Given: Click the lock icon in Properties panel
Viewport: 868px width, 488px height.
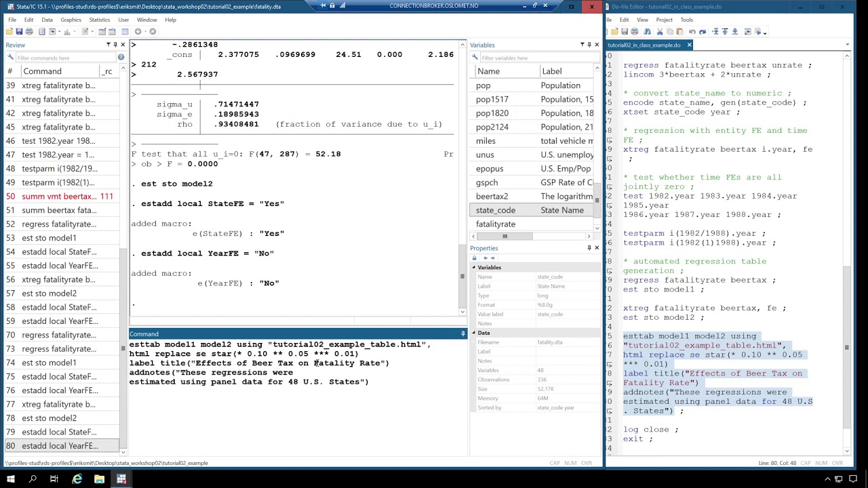Looking at the screenshot, I should 474,258.
